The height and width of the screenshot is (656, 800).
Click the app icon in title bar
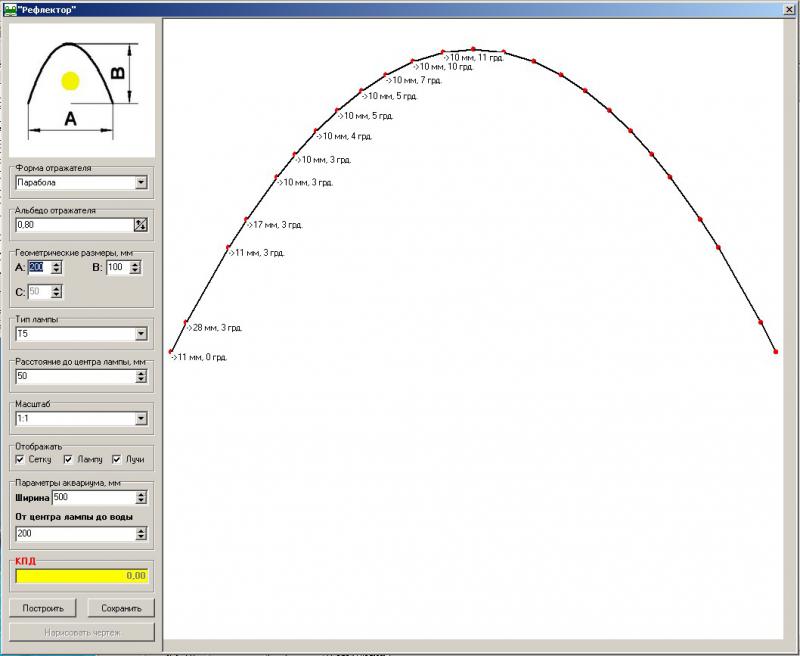click(10, 9)
